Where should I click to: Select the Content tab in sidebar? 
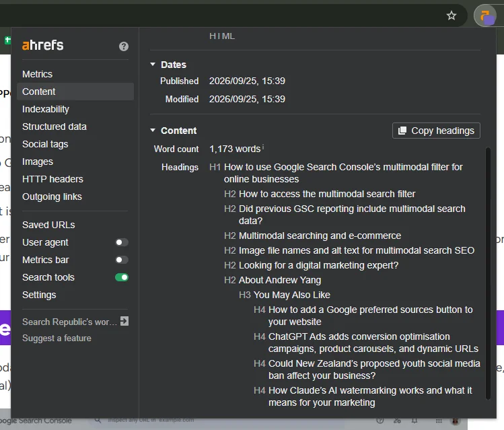point(75,92)
